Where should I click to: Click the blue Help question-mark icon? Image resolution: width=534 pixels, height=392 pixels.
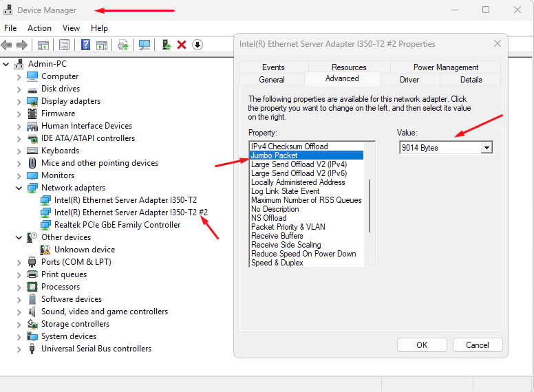[x=85, y=45]
